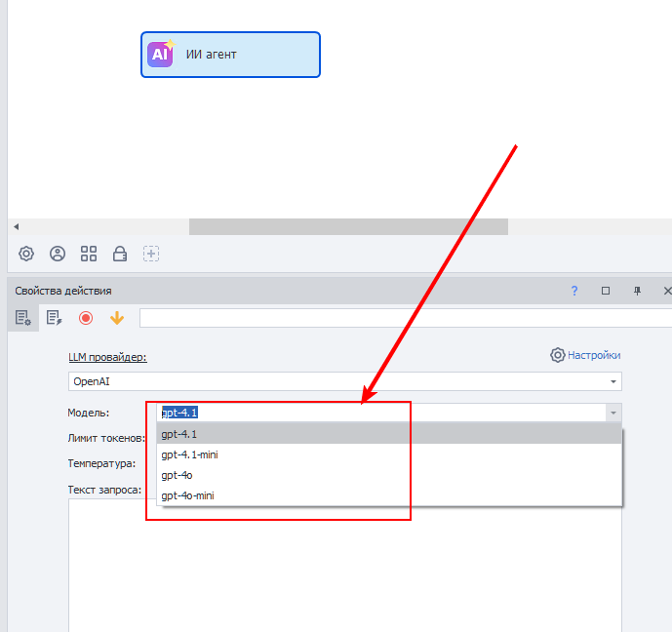Open help question mark in Свойства действия
The height and width of the screenshot is (632, 672).
(574, 291)
